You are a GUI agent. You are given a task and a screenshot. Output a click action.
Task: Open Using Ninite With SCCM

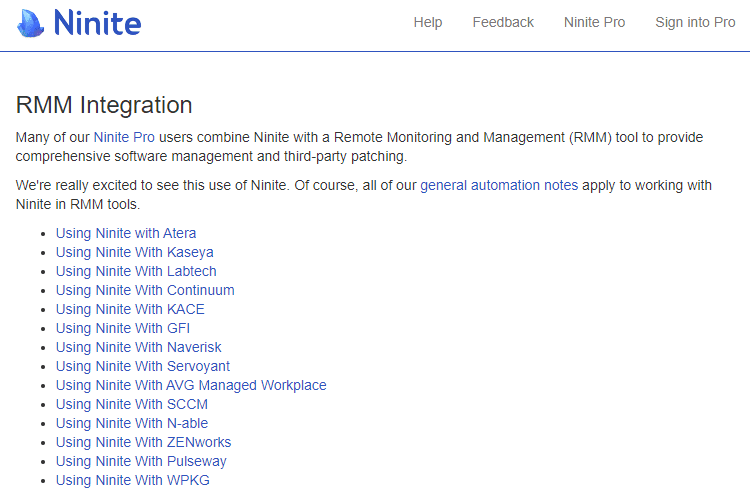point(132,404)
